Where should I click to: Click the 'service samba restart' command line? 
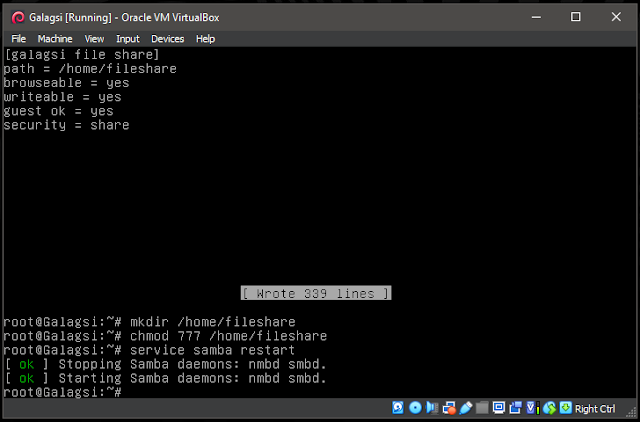(x=149, y=350)
